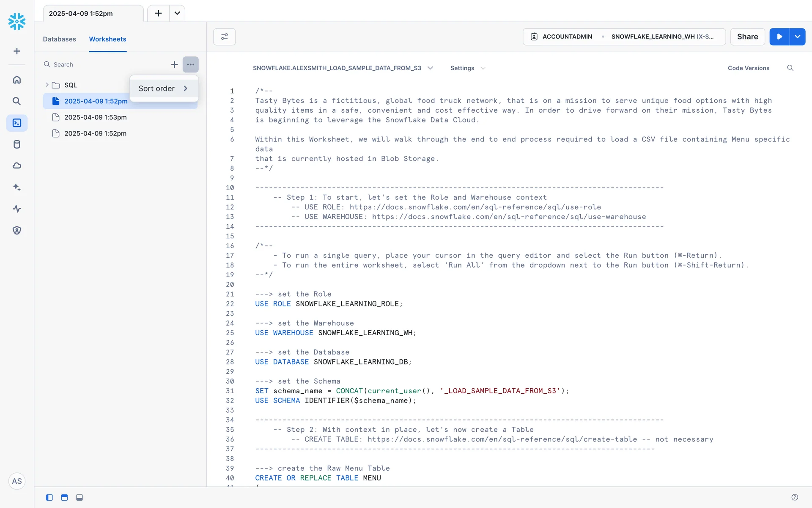Open Code Versions link
The image size is (812, 508).
coord(748,68)
